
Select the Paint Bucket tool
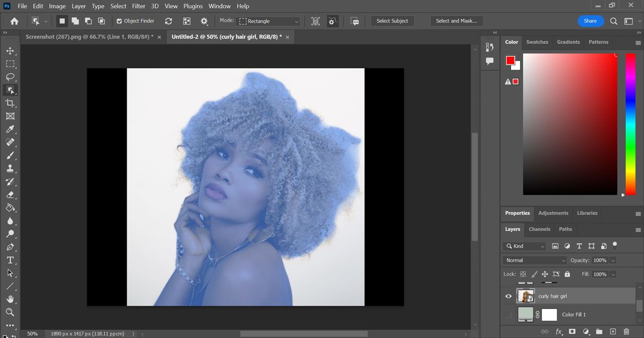(10, 208)
